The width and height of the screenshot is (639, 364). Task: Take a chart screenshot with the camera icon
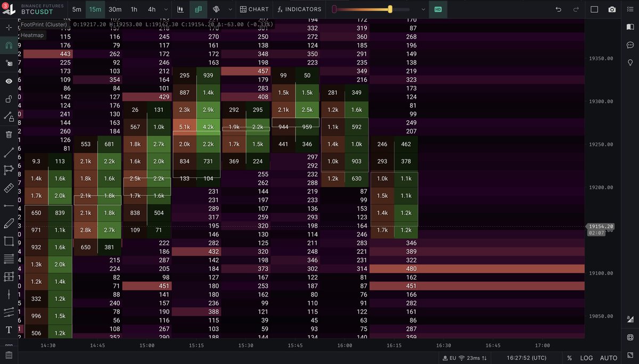613,9
